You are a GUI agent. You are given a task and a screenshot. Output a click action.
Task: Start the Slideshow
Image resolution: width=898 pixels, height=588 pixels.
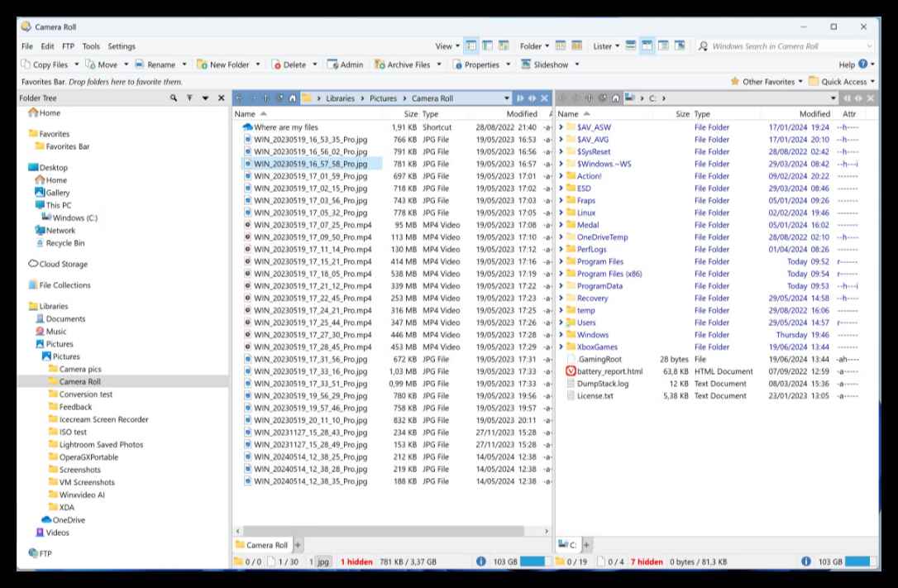tap(545, 65)
